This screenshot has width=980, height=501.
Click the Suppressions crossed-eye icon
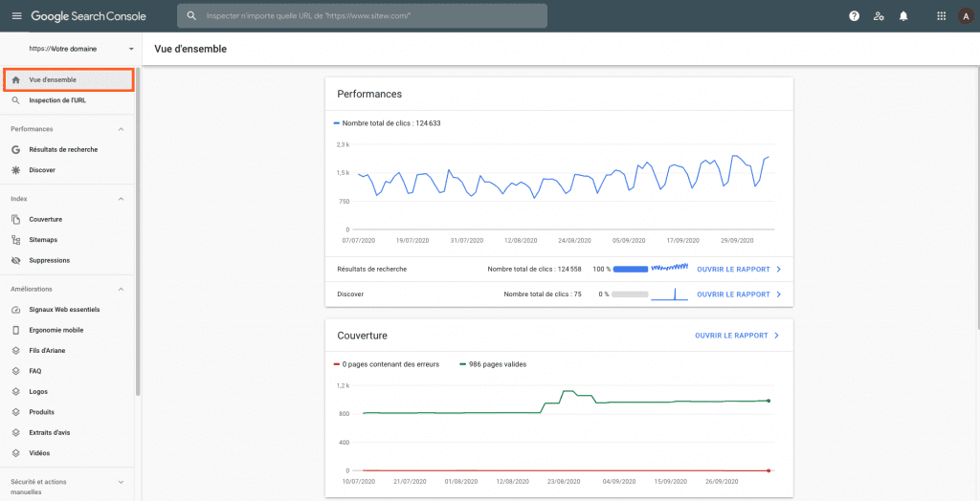point(16,260)
